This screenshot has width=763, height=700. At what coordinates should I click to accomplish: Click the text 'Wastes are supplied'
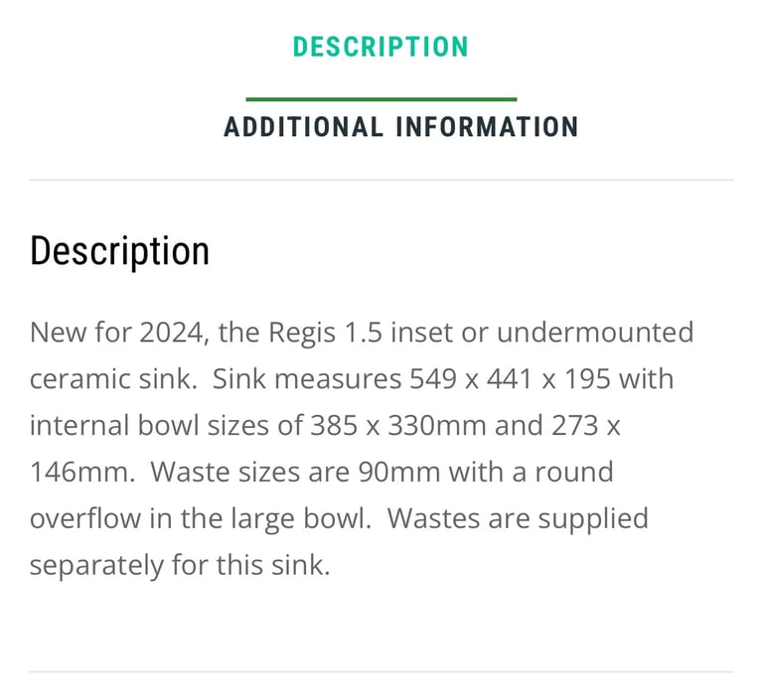coord(518,518)
